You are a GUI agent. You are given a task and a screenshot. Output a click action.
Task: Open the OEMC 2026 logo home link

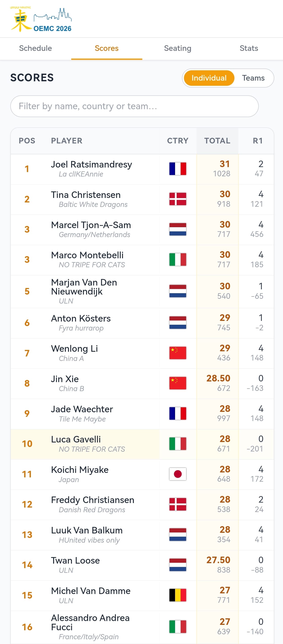[x=41, y=19]
